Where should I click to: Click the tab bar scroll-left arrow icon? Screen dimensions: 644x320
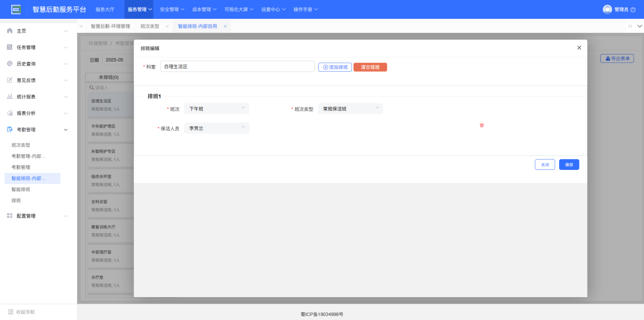point(81,26)
